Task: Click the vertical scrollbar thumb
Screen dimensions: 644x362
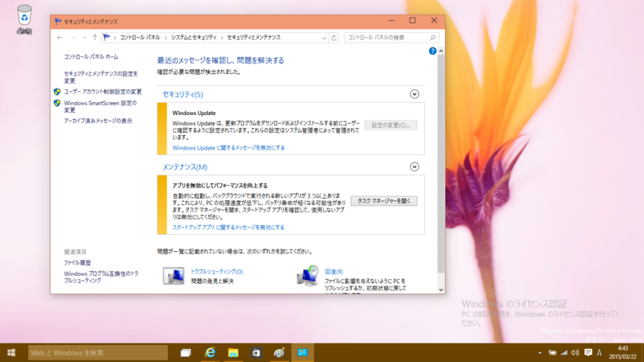Action: coord(440,164)
